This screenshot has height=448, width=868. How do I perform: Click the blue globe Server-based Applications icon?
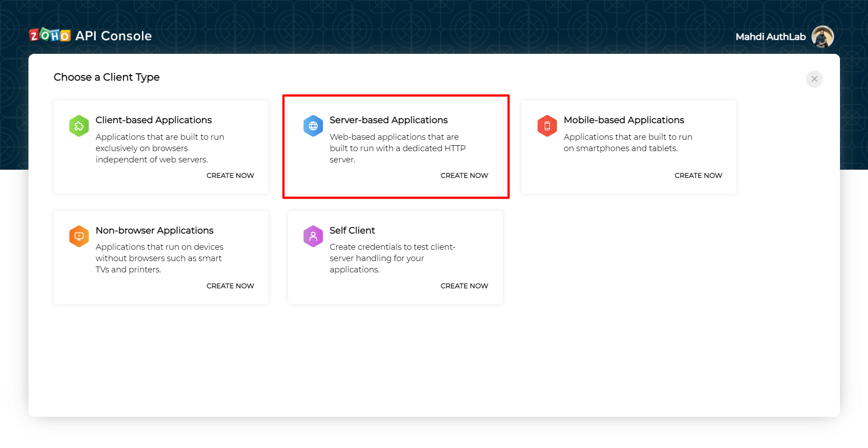(x=313, y=126)
